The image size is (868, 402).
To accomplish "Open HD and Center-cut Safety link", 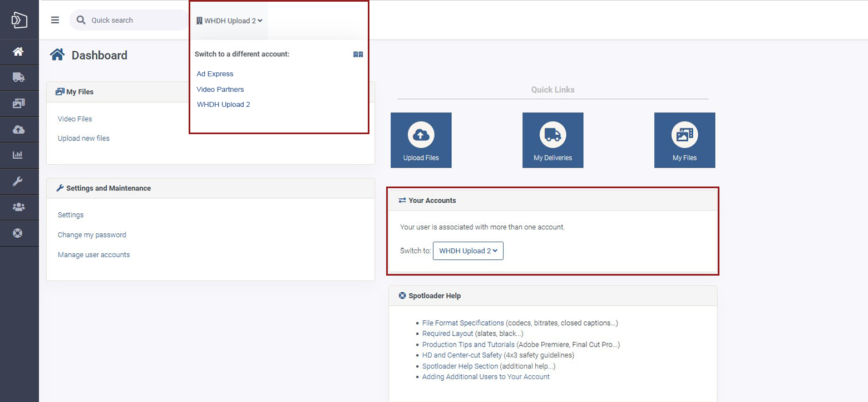I will pos(462,355).
